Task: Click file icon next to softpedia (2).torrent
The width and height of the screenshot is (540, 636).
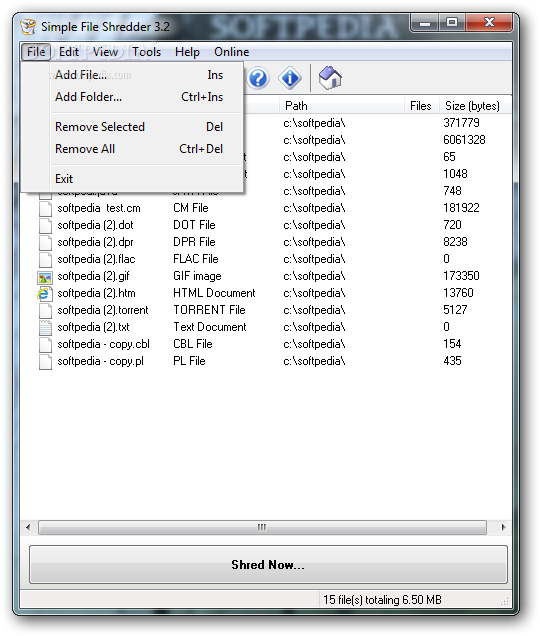Action: (45, 311)
